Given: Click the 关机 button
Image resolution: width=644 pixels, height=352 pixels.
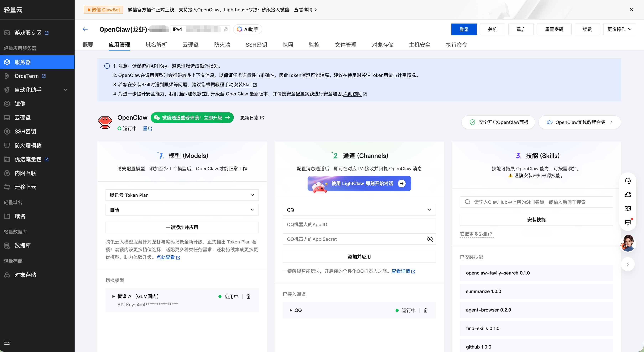Looking at the screenshot, I should pyautogui.click(x=492, y=29).
